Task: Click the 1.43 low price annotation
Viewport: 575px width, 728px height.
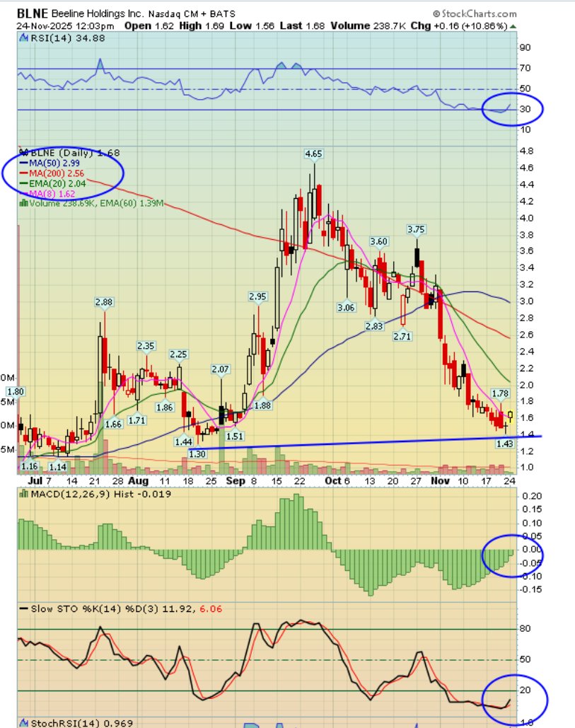Action: (504, 442)
